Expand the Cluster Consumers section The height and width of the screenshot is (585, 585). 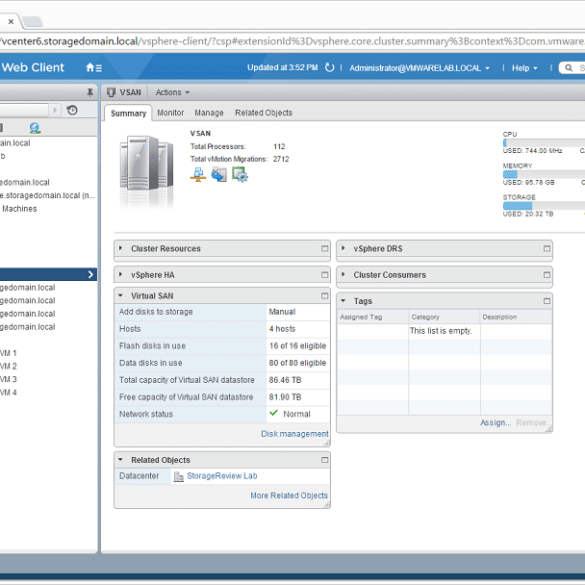tap(343, 274)
